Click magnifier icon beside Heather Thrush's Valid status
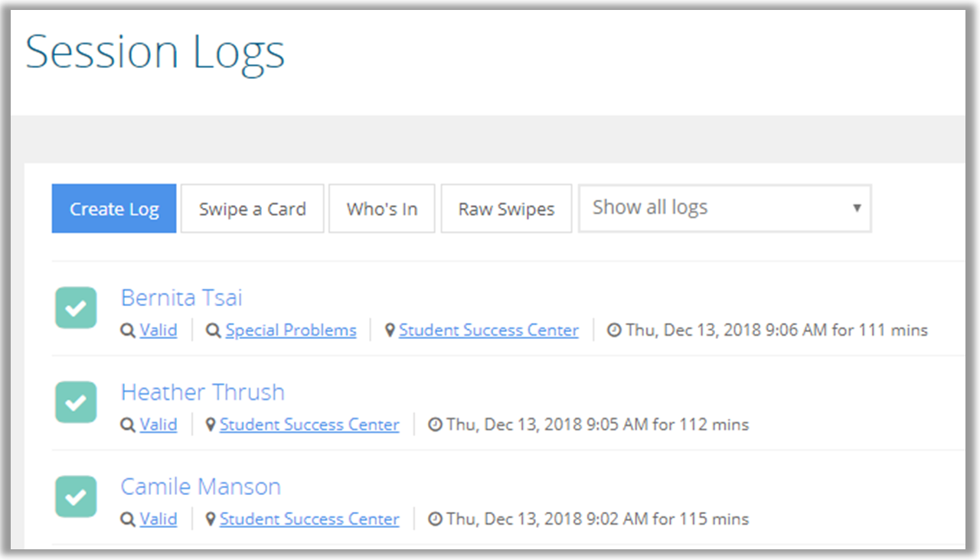 click(128, 425)
